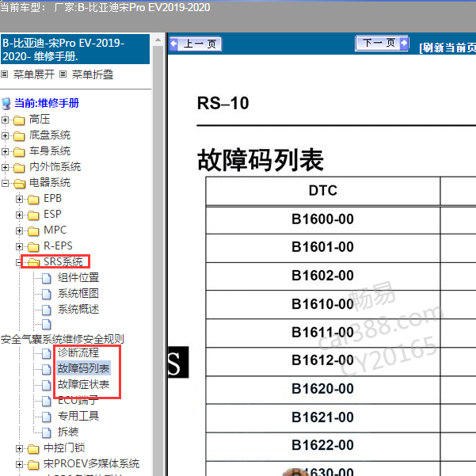Expand the 内外饰系统 tree node
476x476 pixels.
pyautogui.click(x=5, y=167)
